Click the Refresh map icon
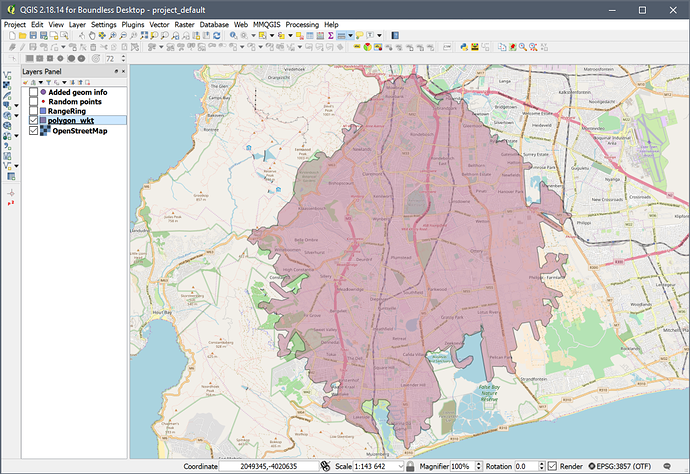Screen dimensions: 690x474 (217, 36)
